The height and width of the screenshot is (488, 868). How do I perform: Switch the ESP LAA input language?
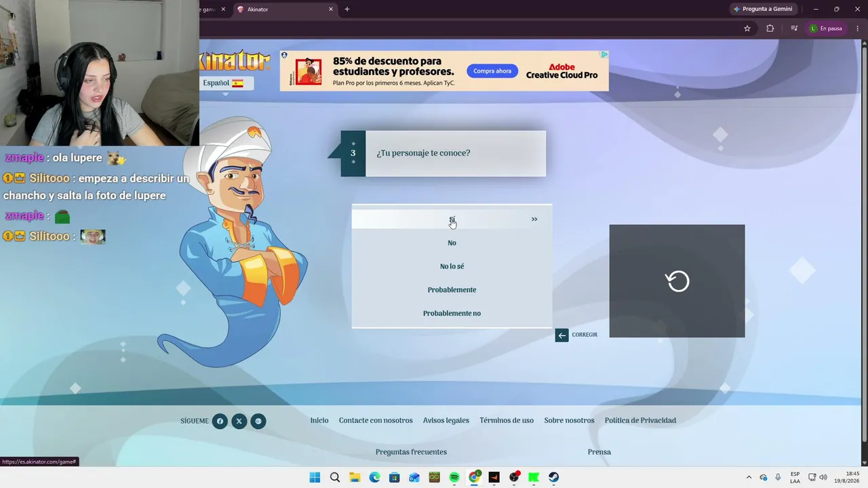[x=795, y=477]
